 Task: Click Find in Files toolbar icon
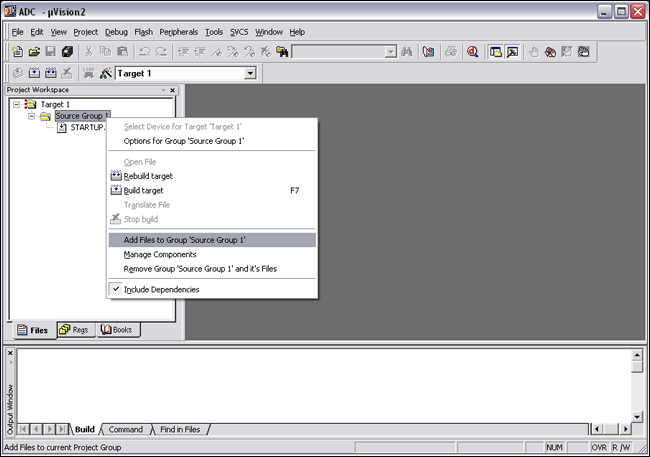pyautogui.click(x=283, y=52)
